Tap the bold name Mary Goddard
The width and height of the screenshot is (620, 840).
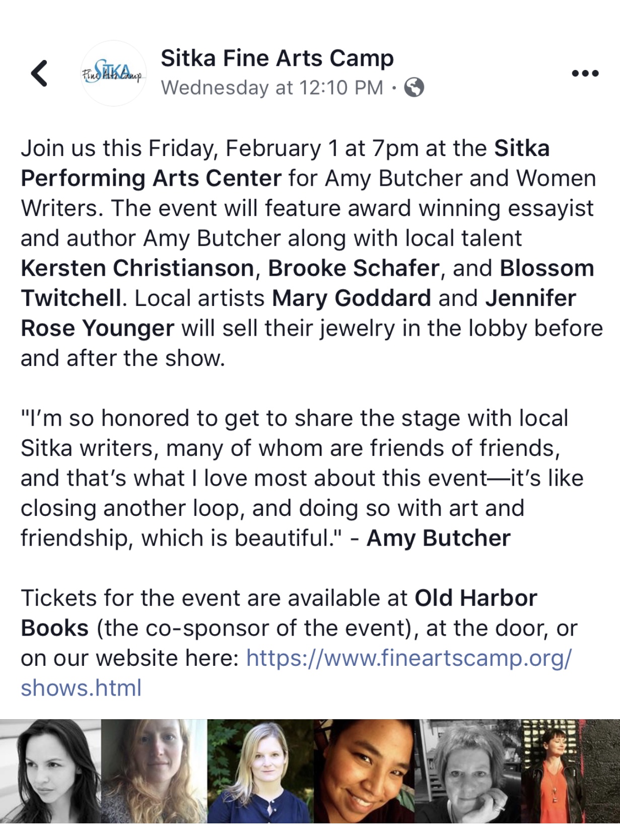click(x=351, y=298)
